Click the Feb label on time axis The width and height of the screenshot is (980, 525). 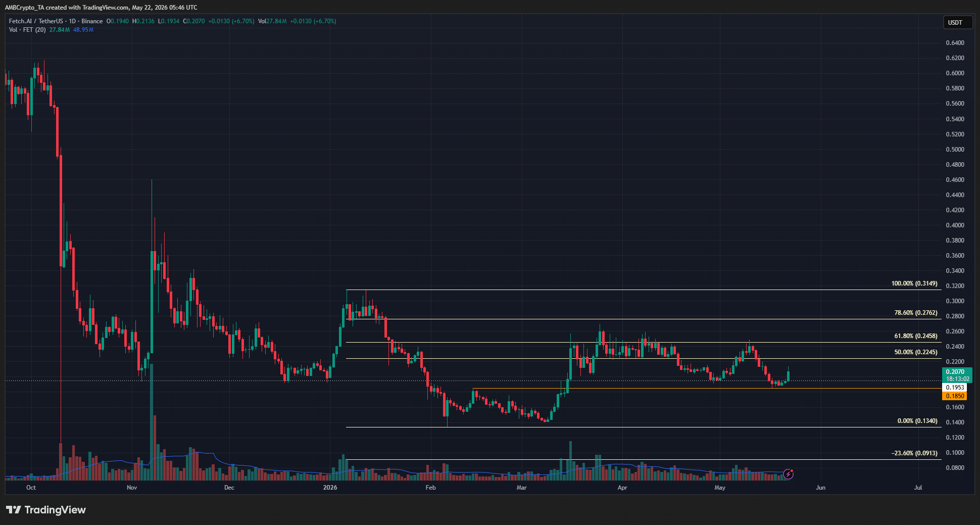click(x=430, y=488)
